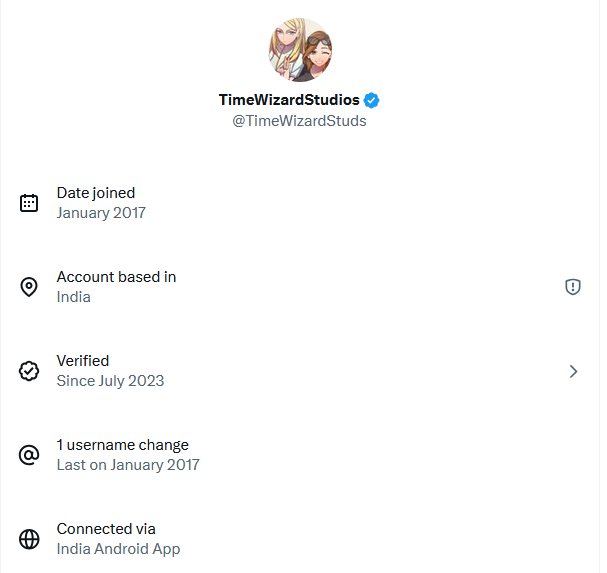Click the @ username change icon
Viewport: 607px width, 573px height.
click(x=29, y=455)
